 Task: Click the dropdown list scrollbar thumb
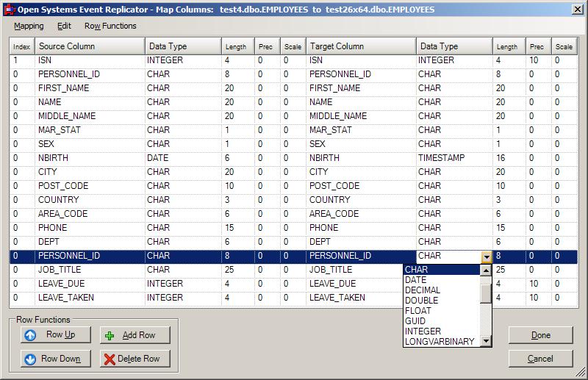486,293
